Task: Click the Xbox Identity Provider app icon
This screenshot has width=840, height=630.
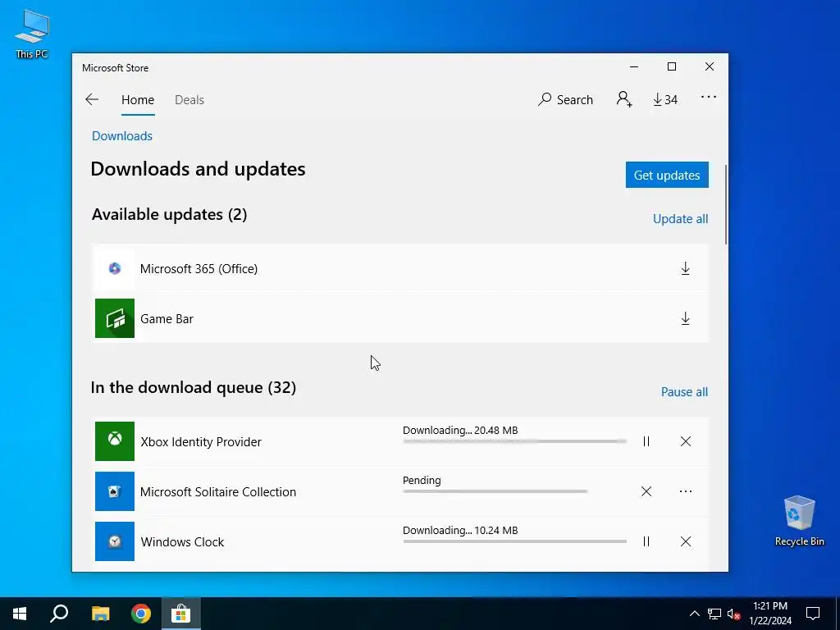Action: click(115, 441)
